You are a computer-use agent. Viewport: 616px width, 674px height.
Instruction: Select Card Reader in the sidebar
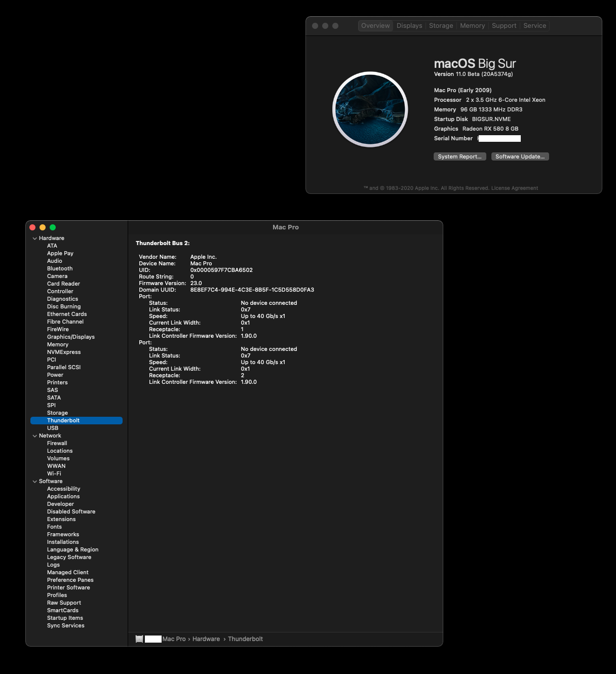point(63,284)
